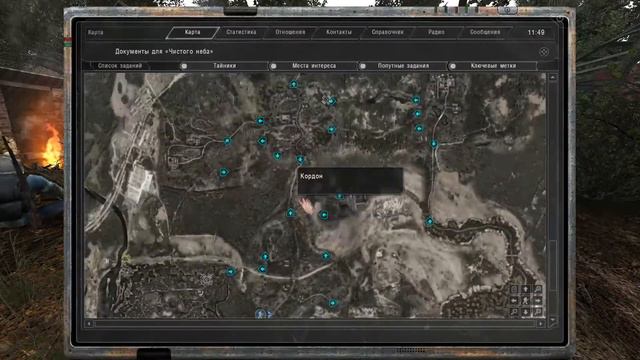Click the map's horizontal scrollbar left arrow
Screen dimensions: 640x360
point(89,324)
